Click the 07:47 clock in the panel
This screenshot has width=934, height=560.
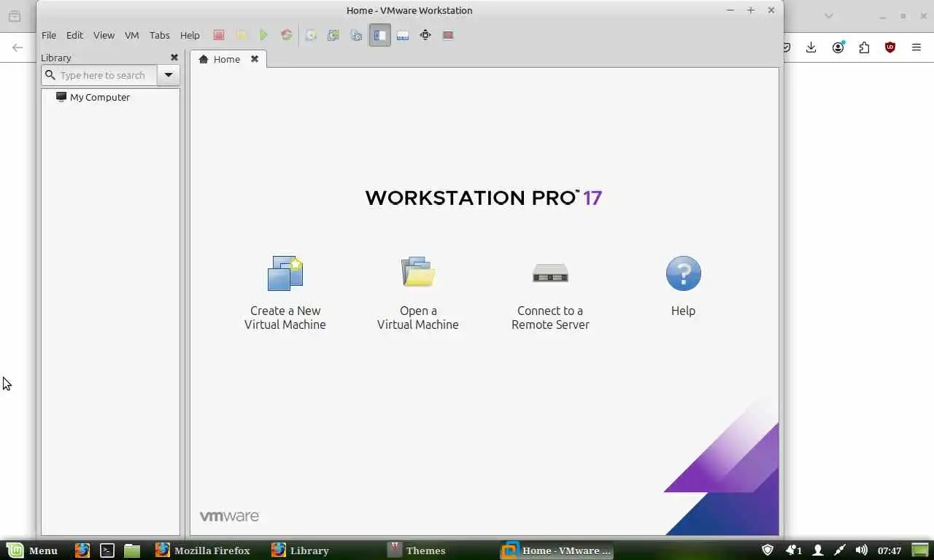coord(889,551)
